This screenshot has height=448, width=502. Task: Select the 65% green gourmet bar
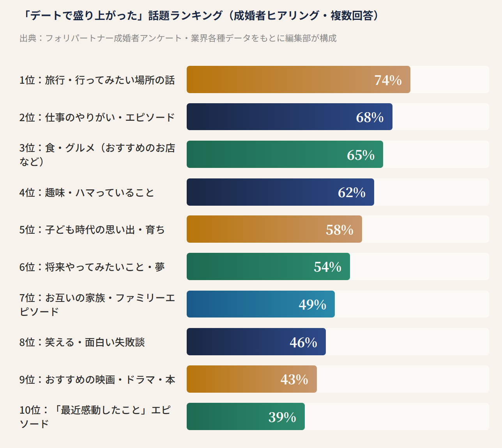click(x=285, y=154)
